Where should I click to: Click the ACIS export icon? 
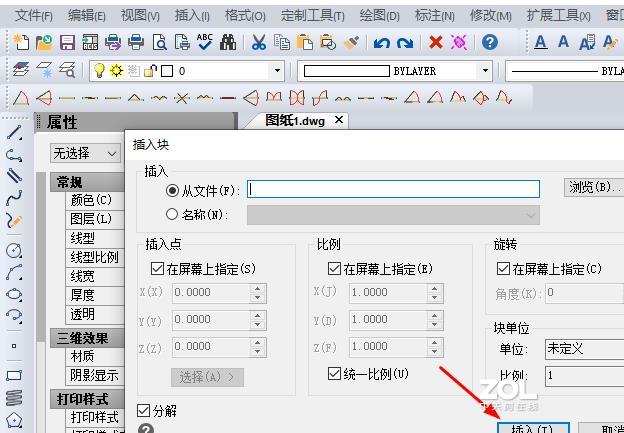(90, 42)
